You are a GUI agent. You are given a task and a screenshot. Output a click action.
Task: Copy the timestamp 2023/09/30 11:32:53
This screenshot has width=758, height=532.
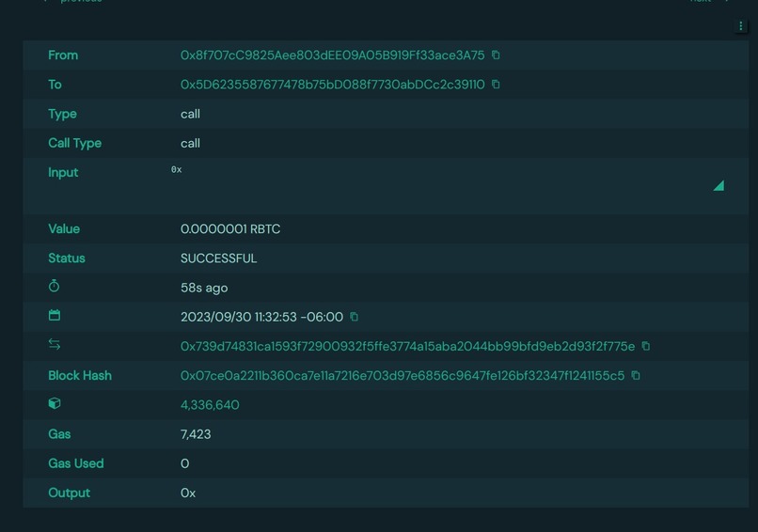coord(354,317)
